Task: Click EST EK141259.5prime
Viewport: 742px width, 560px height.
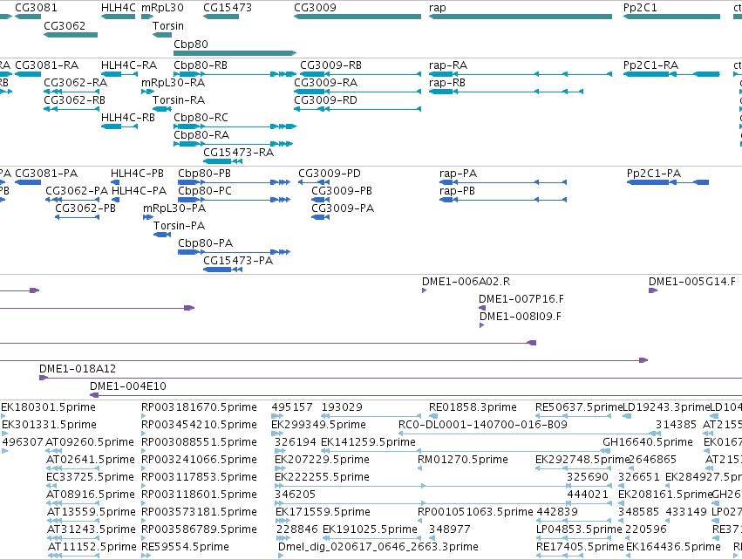Action: tap(368, 442)
